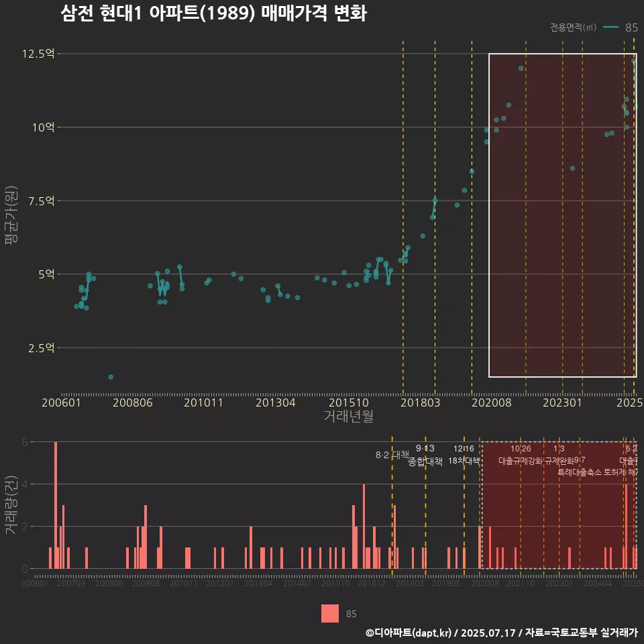Click the 전용면적(㎡) legend label
Image resolution: width=644 pixels, height=644 pixels.
(x=573, y=28)
